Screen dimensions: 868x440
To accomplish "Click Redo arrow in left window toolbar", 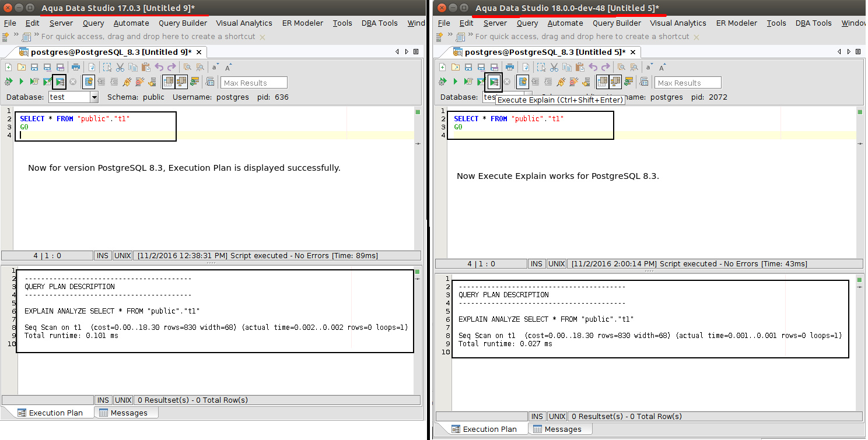I will [x=171, y=67].
